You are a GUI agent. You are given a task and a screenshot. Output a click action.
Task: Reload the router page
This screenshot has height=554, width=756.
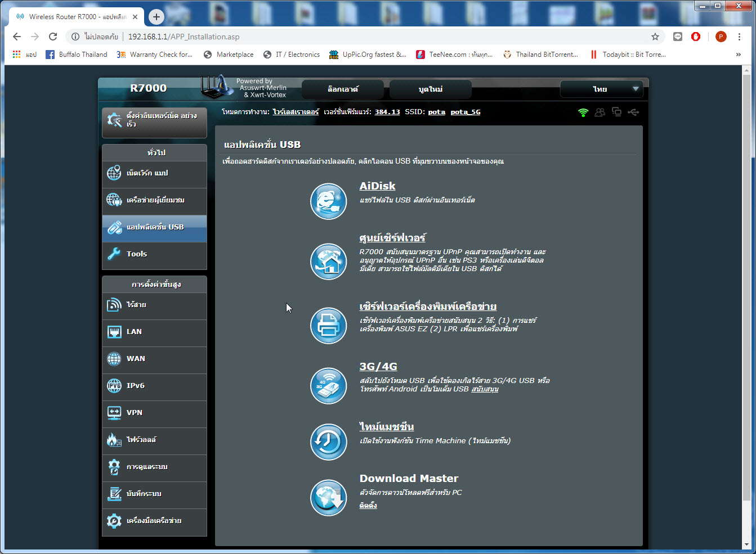[x=53, y=37]
